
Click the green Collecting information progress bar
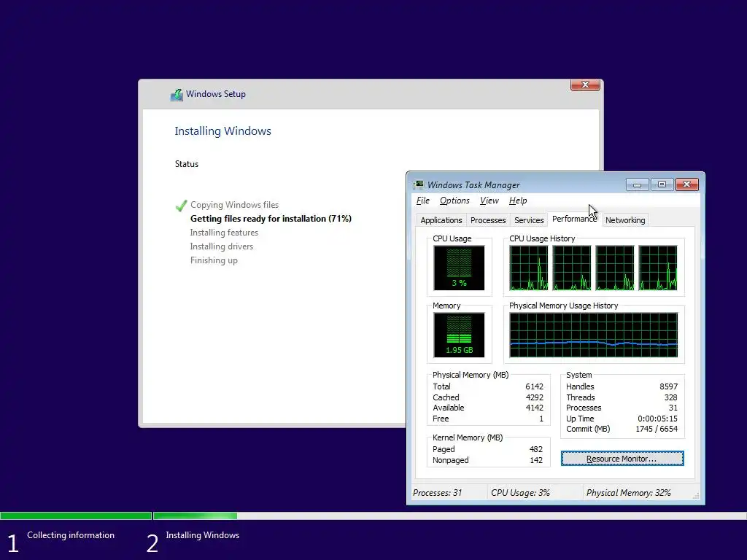[76, 516]
